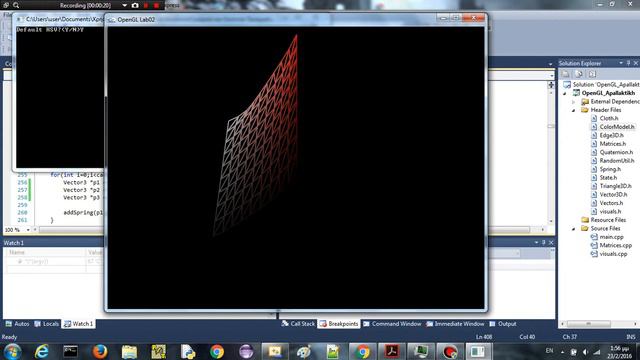This screenshot has width=640, height=360.
Task: Switch to Immediate Window tab
Action: (455, 324)
